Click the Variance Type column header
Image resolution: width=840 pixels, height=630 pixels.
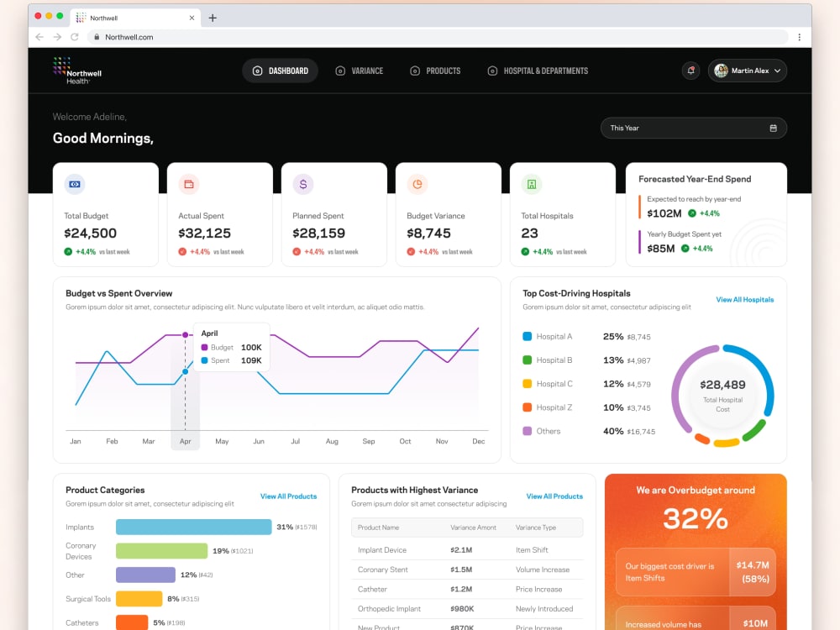(x=536, y=528)
